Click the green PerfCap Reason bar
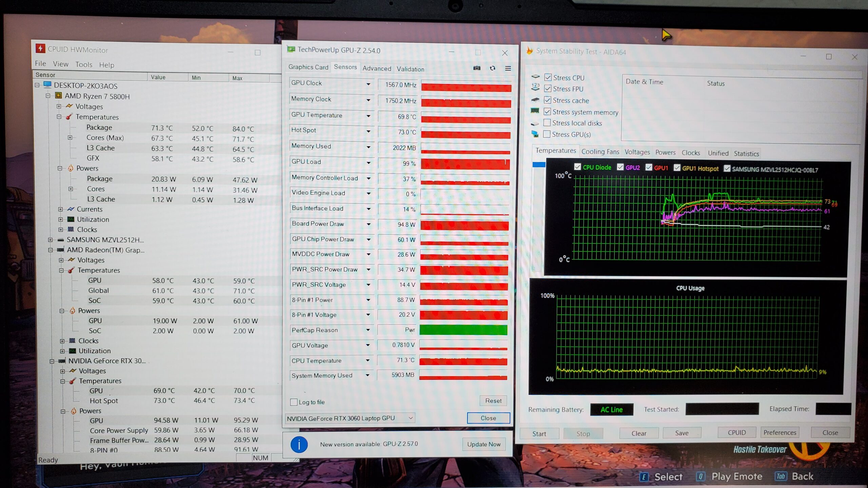 click(463, 330)
